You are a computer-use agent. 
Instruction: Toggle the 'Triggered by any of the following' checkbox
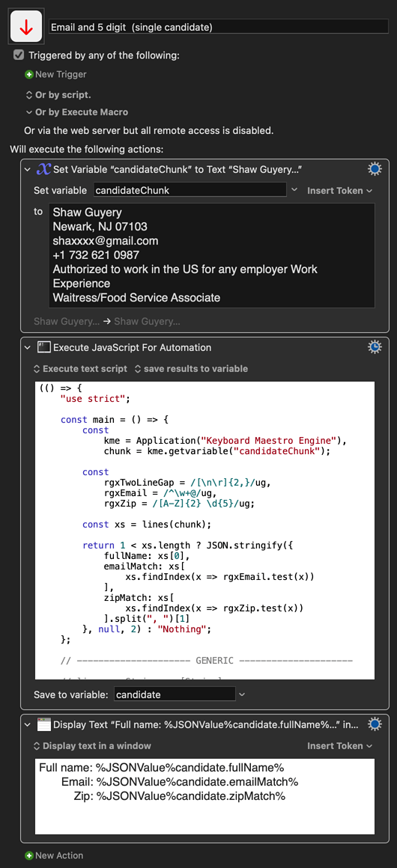coord(19,55)
